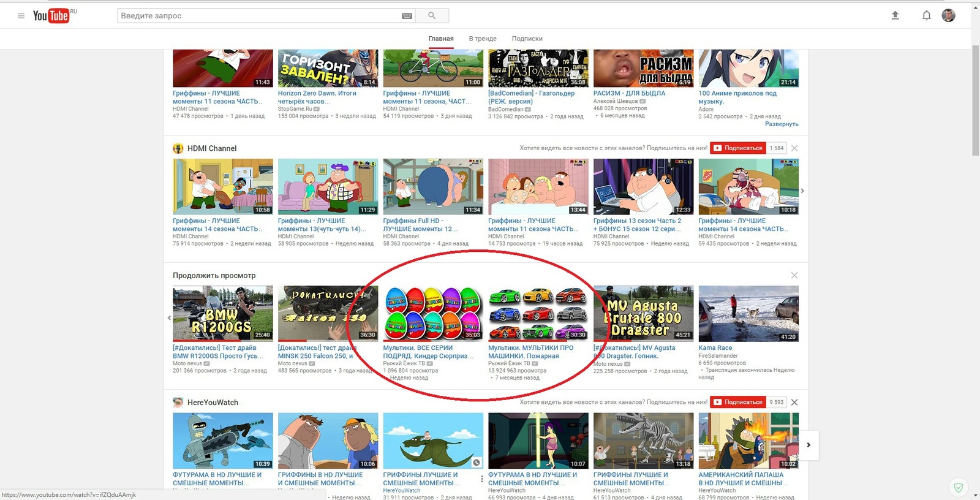Image resolution: width=980 pixels, height=500 pixels.
Task: Open HereYouWatch section title
Action: click(213, 403)
